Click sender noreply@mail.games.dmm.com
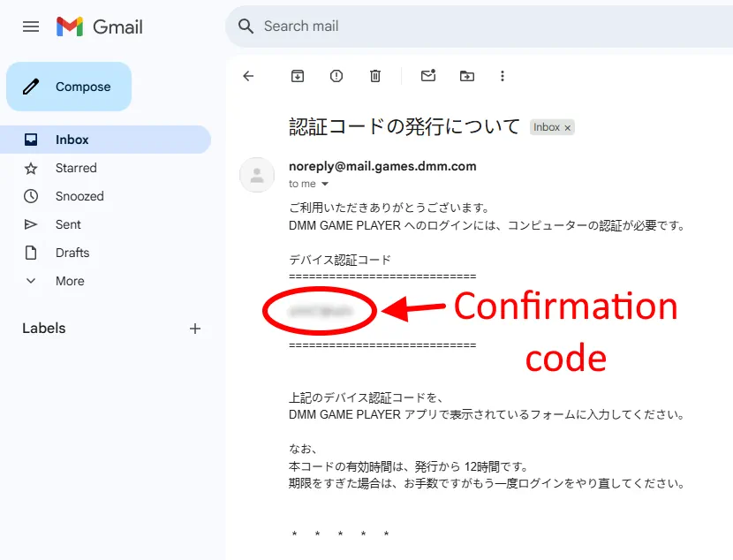Image resolution: width=733 pixels, height=560 pixels. (382, 166)
